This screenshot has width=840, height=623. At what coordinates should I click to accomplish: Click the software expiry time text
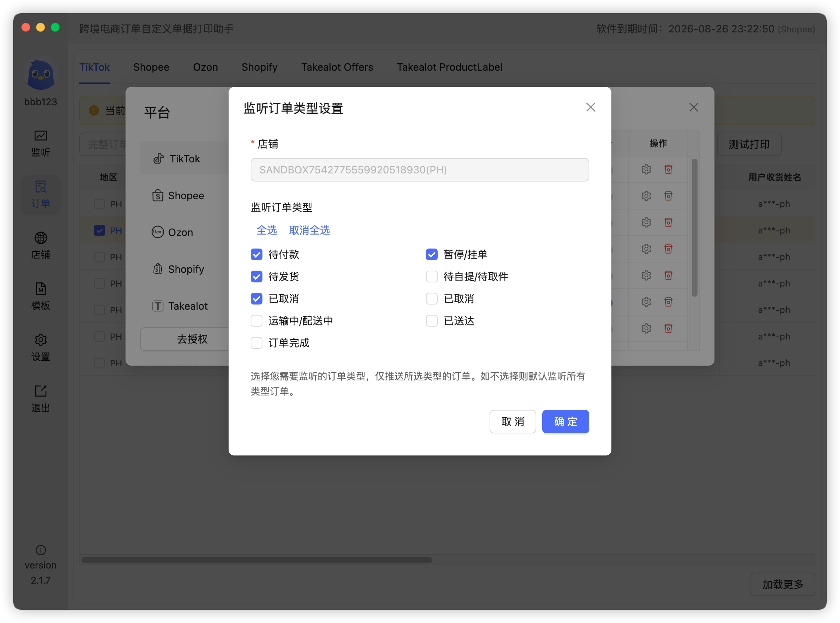(x=705, y=29)
